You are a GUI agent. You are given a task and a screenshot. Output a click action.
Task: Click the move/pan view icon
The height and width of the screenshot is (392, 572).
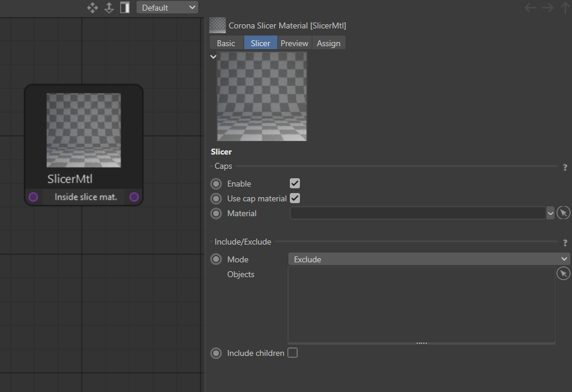[x=92, y=8]
